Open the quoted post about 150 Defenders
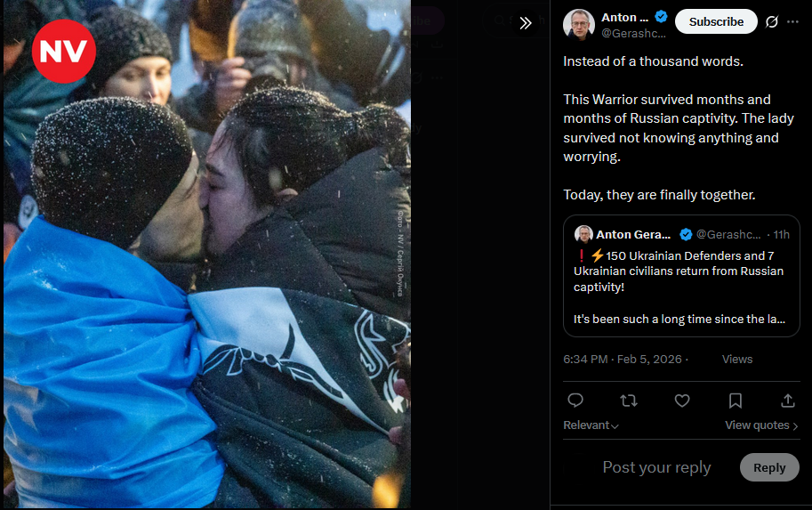The image size is (812, 510). (x=681, y=276)
